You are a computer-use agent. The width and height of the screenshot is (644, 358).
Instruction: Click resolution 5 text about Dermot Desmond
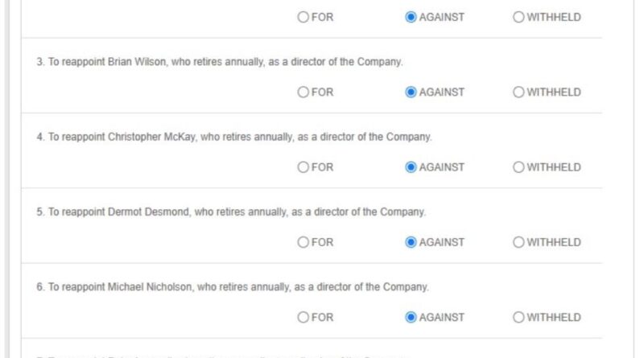(x=230, y=212)
